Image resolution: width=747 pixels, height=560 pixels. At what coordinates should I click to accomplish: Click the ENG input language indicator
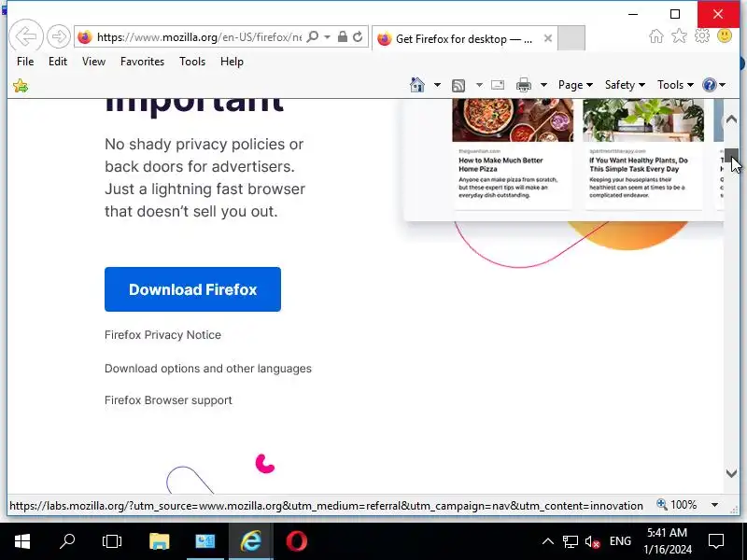[x=620, y=541]
